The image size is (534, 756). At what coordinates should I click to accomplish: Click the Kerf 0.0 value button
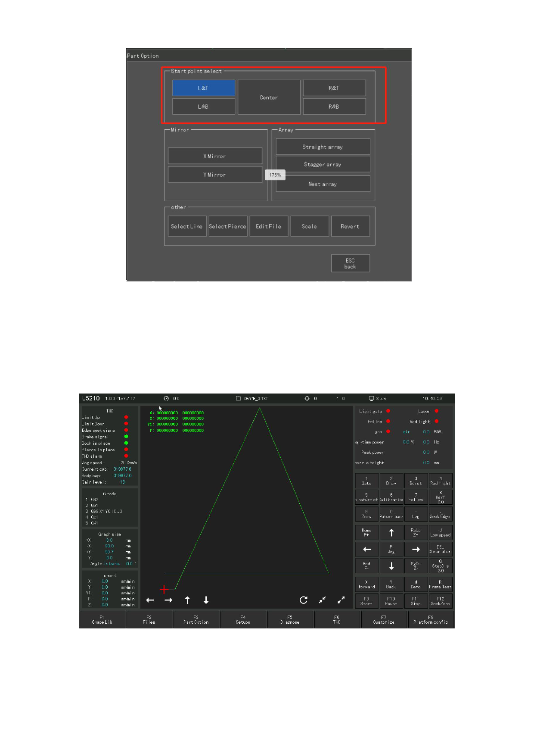click(x=440, y=497)
